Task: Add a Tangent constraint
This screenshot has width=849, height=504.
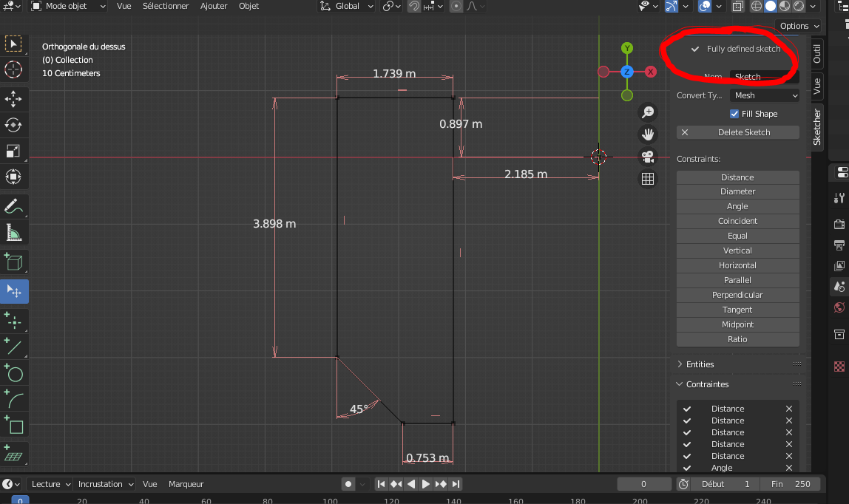Action: coord(738,310)
